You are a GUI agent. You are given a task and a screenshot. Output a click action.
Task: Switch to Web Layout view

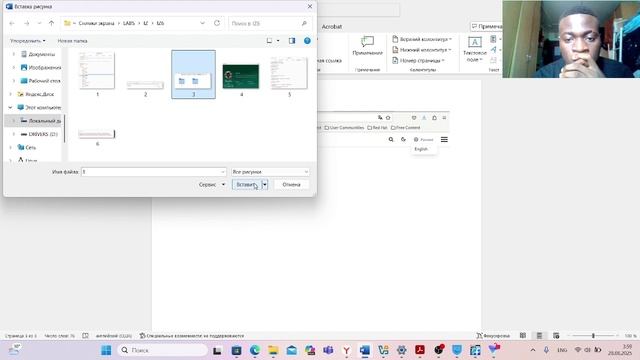coord(556,336)
